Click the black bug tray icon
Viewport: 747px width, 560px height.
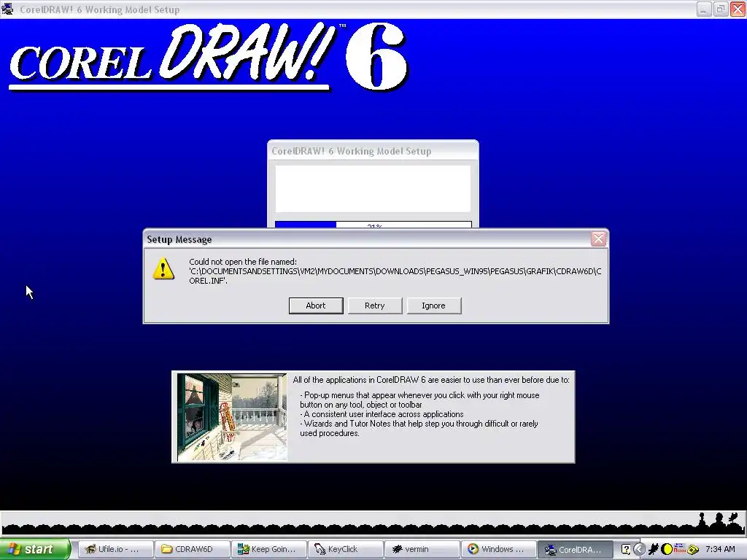pyautogui.click(x=654, y=549)
